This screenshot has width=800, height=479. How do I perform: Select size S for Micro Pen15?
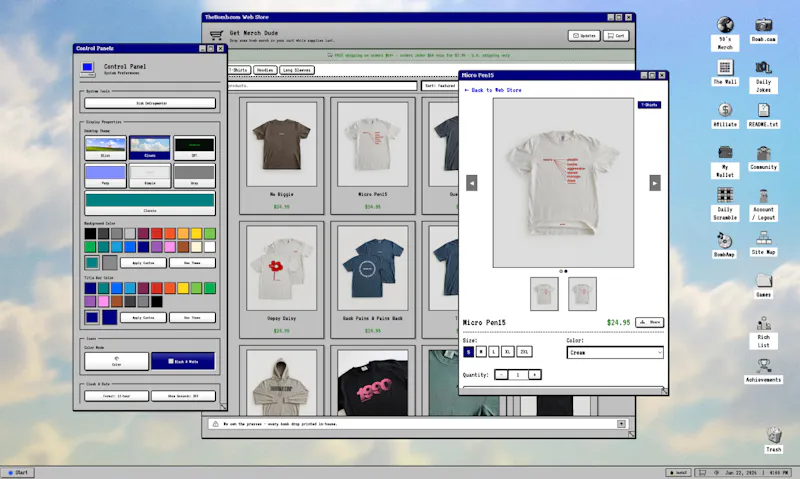coord(468,351)
